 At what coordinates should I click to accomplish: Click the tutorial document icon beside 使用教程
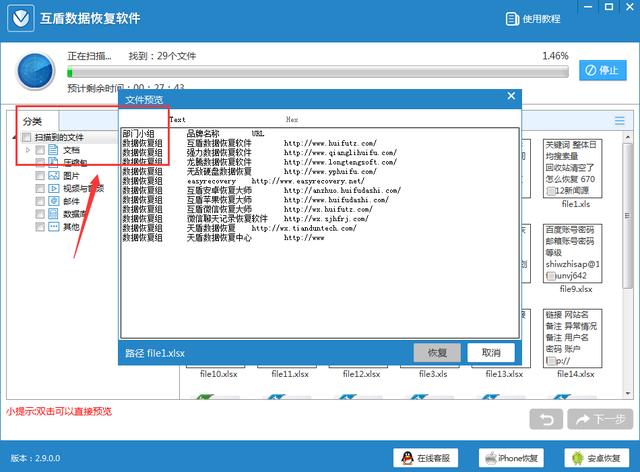click(512, 19)
